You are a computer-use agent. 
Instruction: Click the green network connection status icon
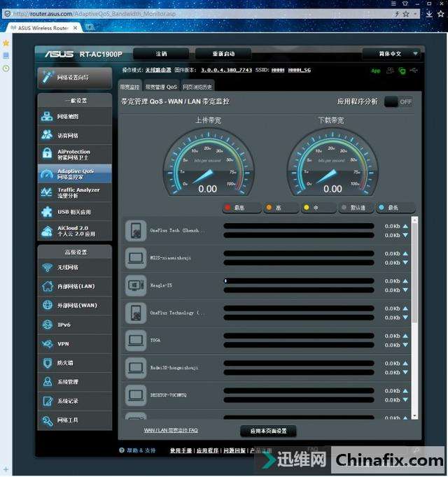tap(402, 71)
